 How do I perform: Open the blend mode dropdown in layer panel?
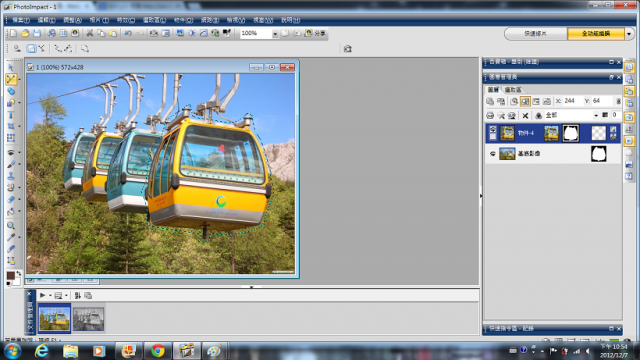click(596, 116)
